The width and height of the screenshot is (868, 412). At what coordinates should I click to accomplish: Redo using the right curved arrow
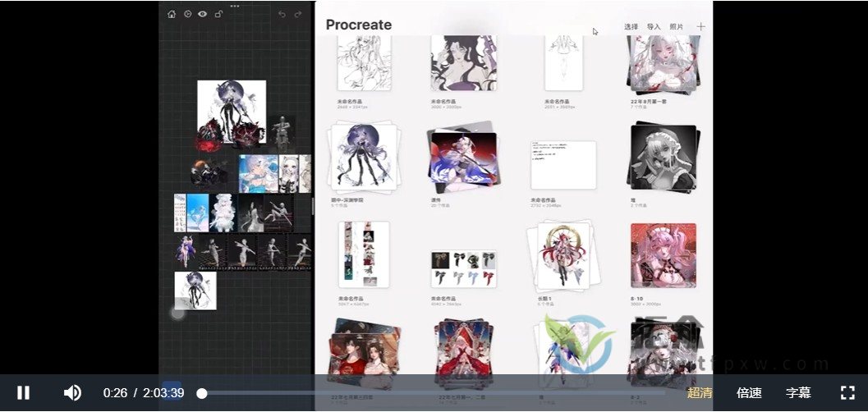[298, 15]
